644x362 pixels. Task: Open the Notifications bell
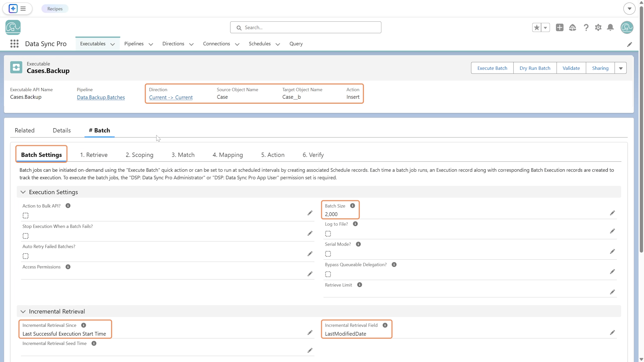[x=610, y=27]
